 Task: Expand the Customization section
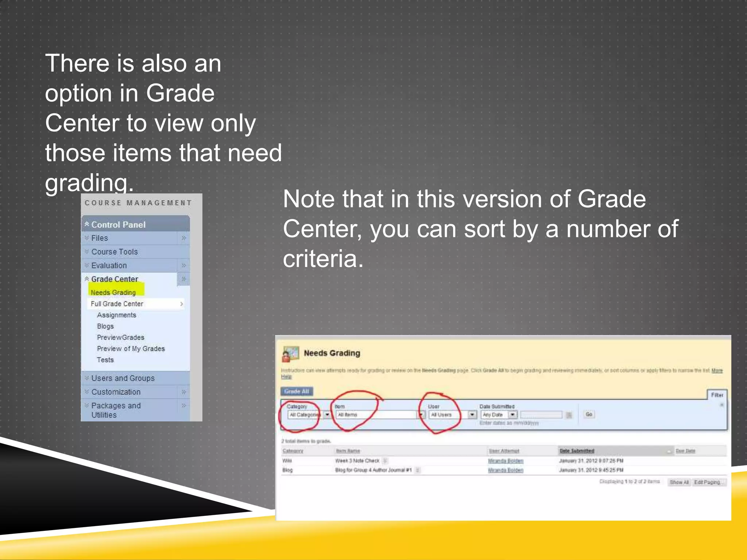(x=87, y=392)
